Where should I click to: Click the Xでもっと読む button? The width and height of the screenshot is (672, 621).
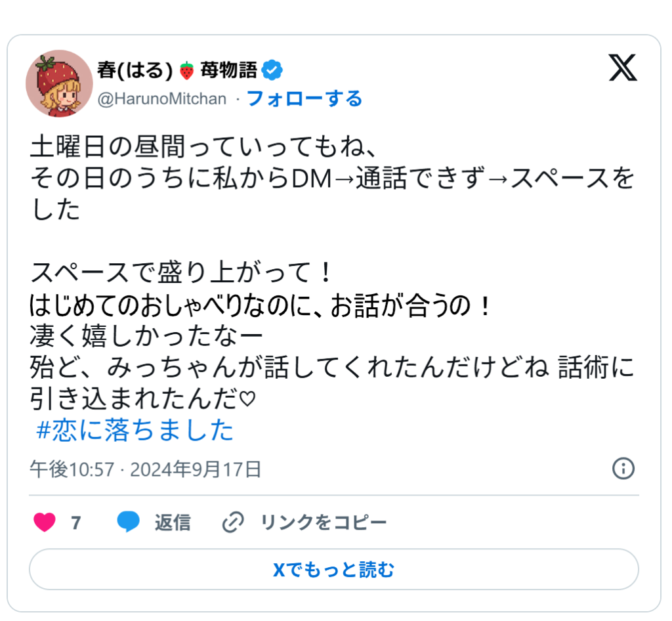334,569
